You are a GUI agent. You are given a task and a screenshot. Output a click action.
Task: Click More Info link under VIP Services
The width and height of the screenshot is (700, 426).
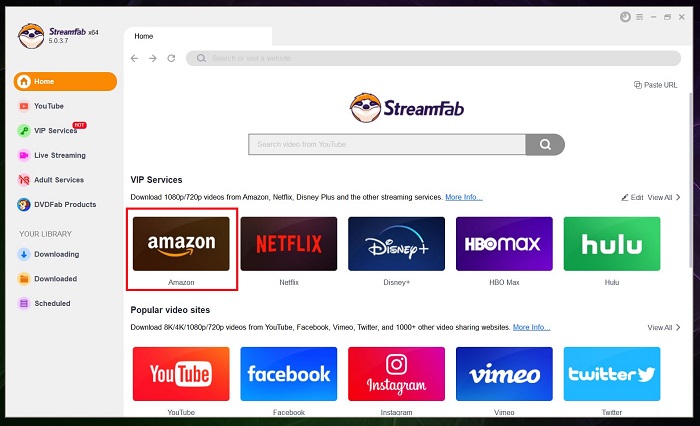[462, 198]
